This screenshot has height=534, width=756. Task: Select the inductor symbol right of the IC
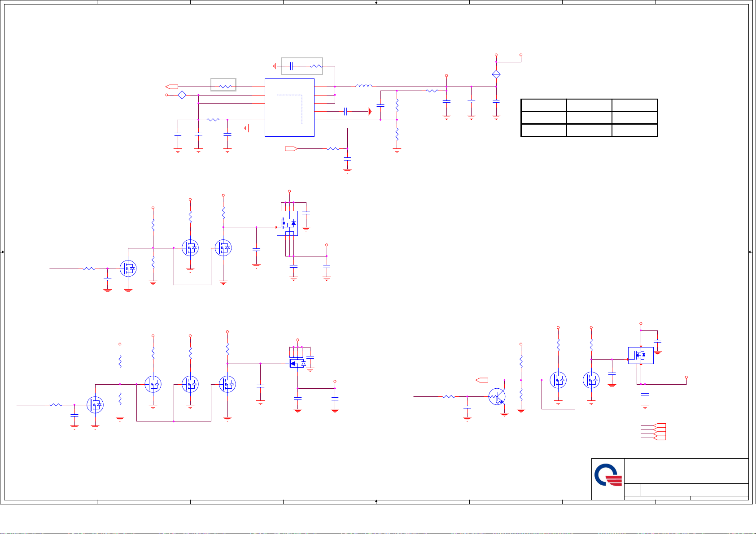tap(364, 86)
